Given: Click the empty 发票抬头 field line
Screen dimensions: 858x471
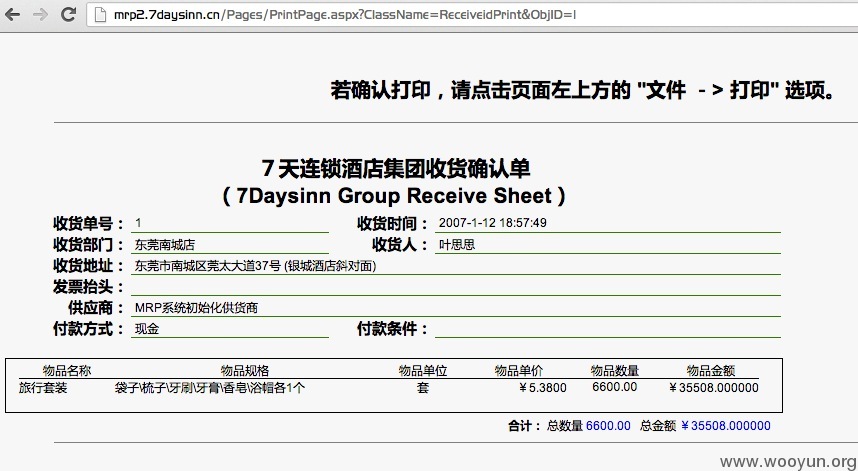Looking at the screenshot, I should 456,287.
